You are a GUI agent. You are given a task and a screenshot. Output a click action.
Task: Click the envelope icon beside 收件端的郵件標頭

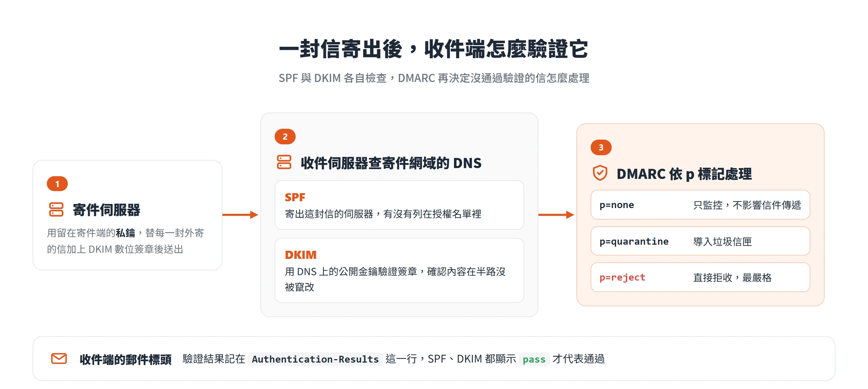tap(59, 359)
